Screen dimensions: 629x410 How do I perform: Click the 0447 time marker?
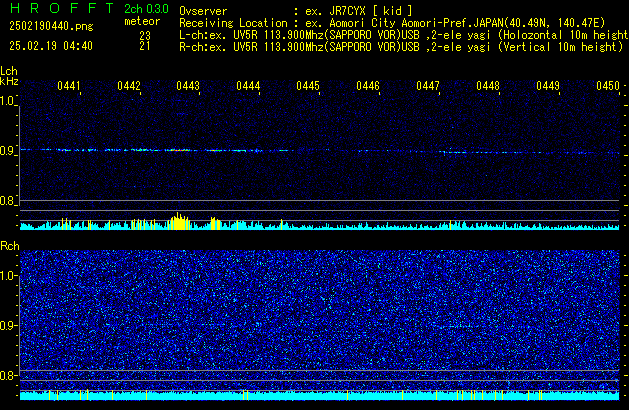click(428, 86)
